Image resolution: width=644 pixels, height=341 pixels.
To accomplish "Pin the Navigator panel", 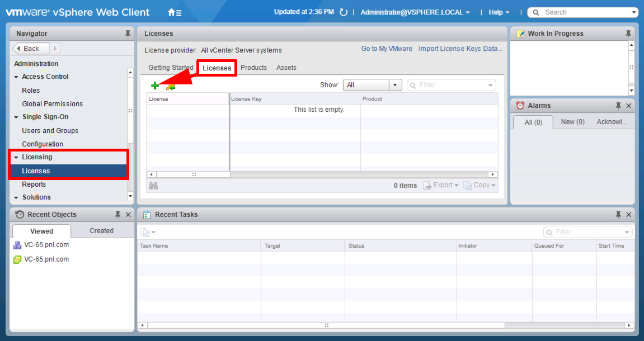I will (x=128, y=34).
